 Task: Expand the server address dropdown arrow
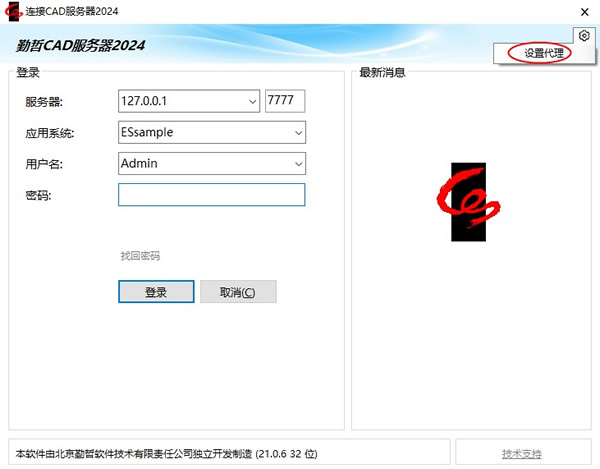click(x=253, y=101)
